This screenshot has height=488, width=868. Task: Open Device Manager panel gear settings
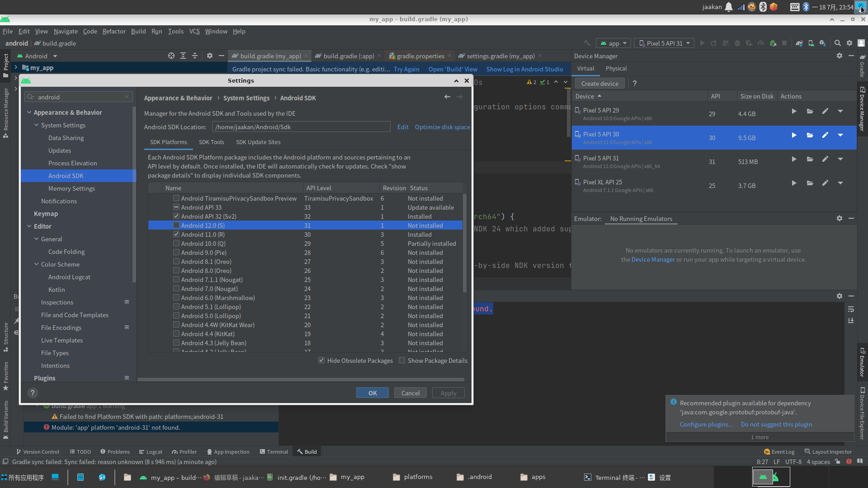tap(840, 56)
